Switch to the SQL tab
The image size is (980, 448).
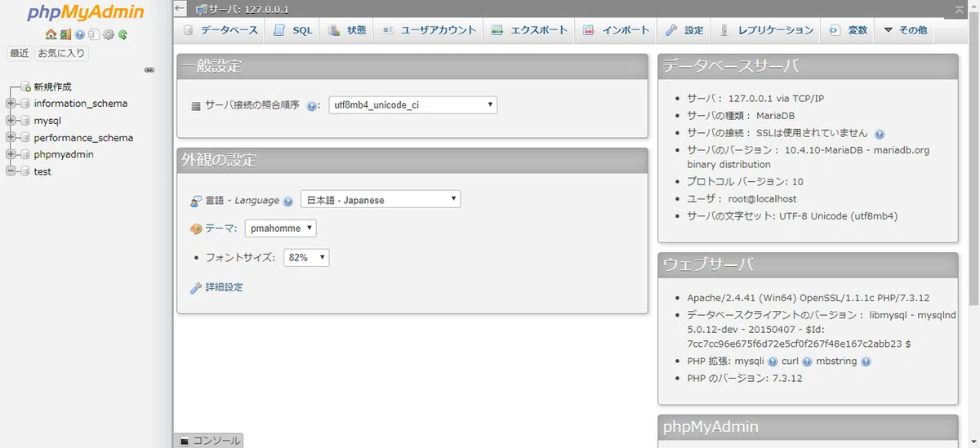(x=292, y=30)
